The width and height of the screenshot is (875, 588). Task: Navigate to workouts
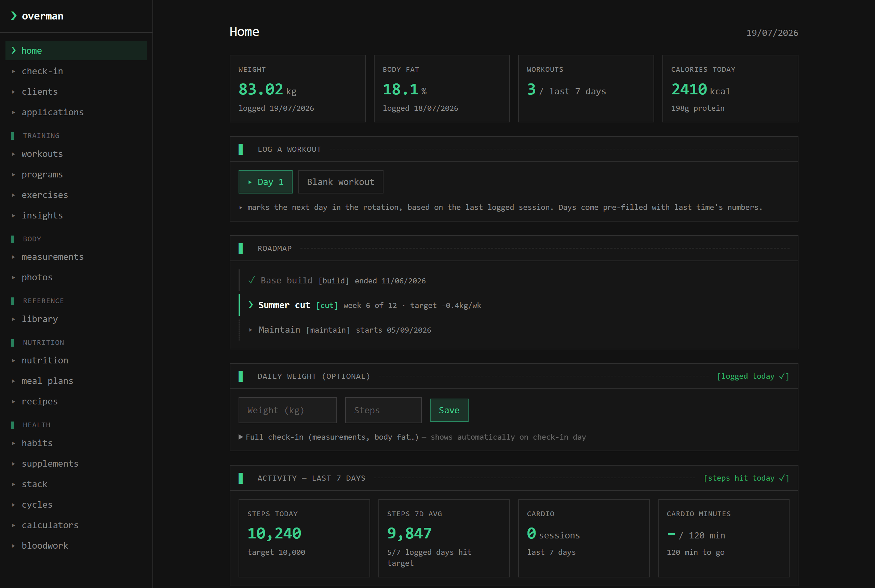76,154
